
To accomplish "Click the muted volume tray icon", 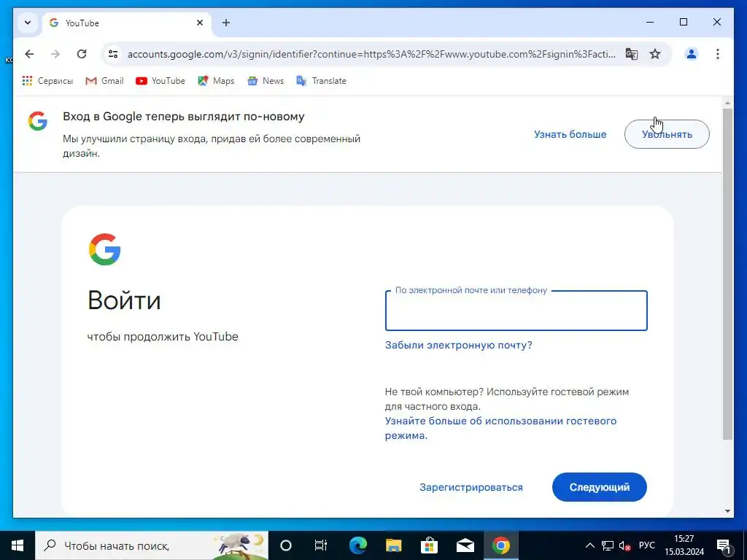I will tap(624, 545).
